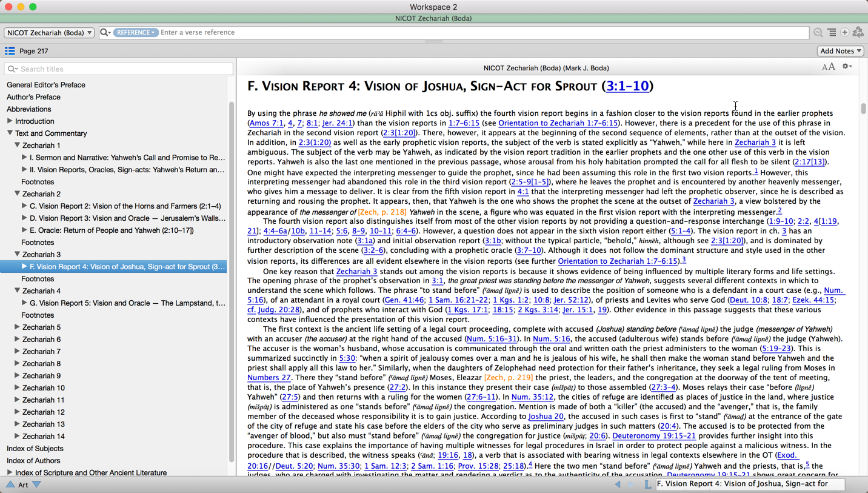Expand the Zechariah 9 node

(x=17, y=376)
